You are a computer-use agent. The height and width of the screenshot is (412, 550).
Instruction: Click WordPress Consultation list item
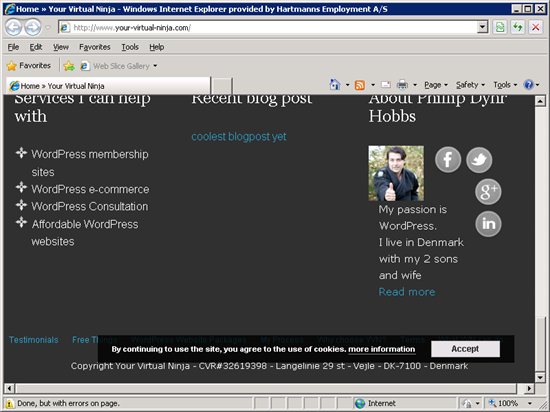click(x=89, y=207)
